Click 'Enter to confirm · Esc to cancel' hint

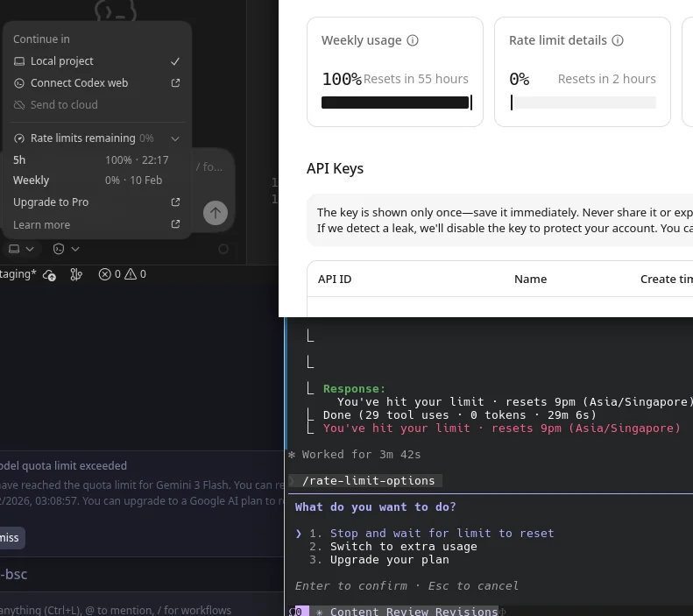pos(407,586)
